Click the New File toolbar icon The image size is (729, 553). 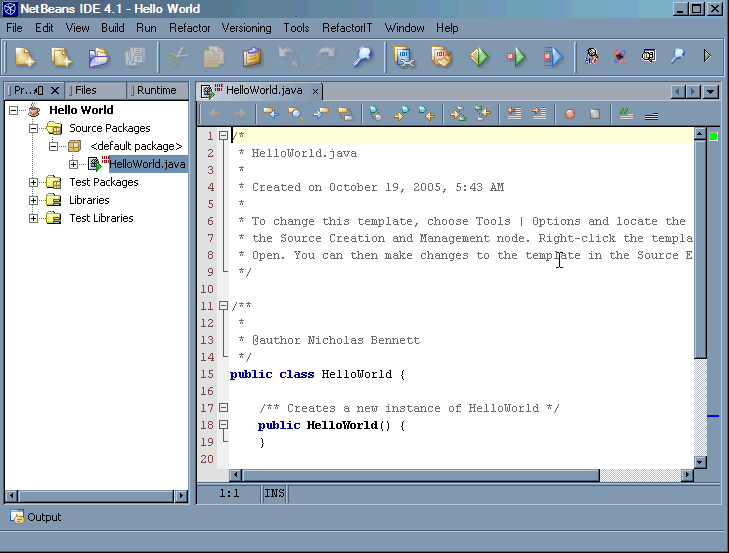25,57
